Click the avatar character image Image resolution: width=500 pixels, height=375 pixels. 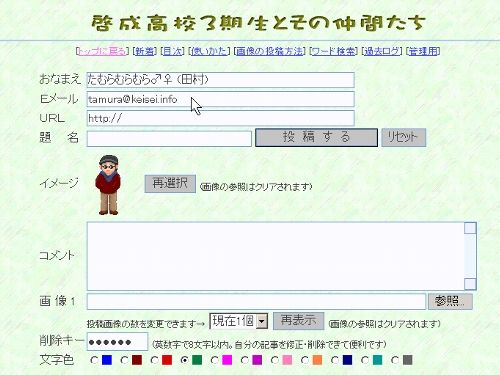tap(108, 184)
